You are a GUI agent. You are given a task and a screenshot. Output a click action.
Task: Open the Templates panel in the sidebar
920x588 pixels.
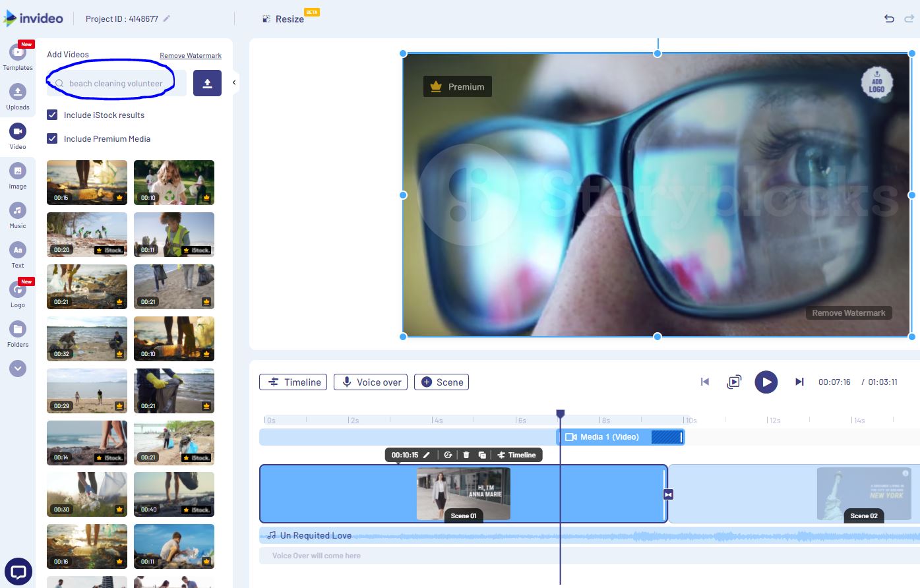[x=18, y=56]
